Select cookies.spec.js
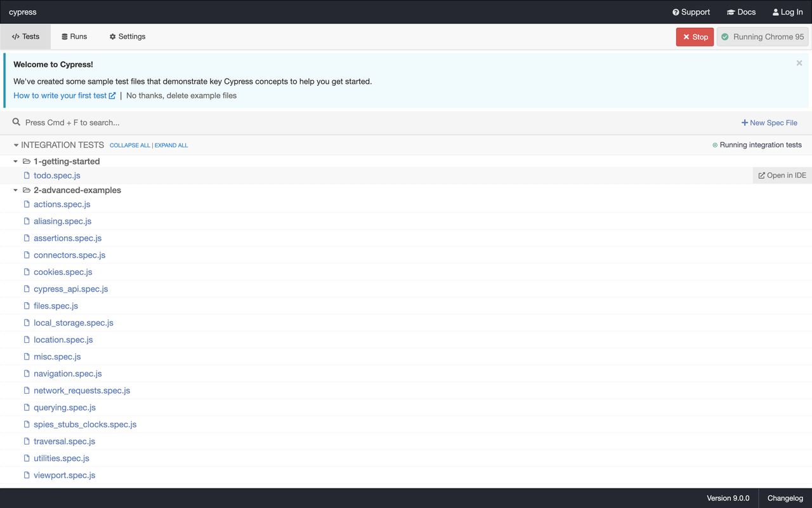This screenshot has height=508, width=812. click(63, 272)
